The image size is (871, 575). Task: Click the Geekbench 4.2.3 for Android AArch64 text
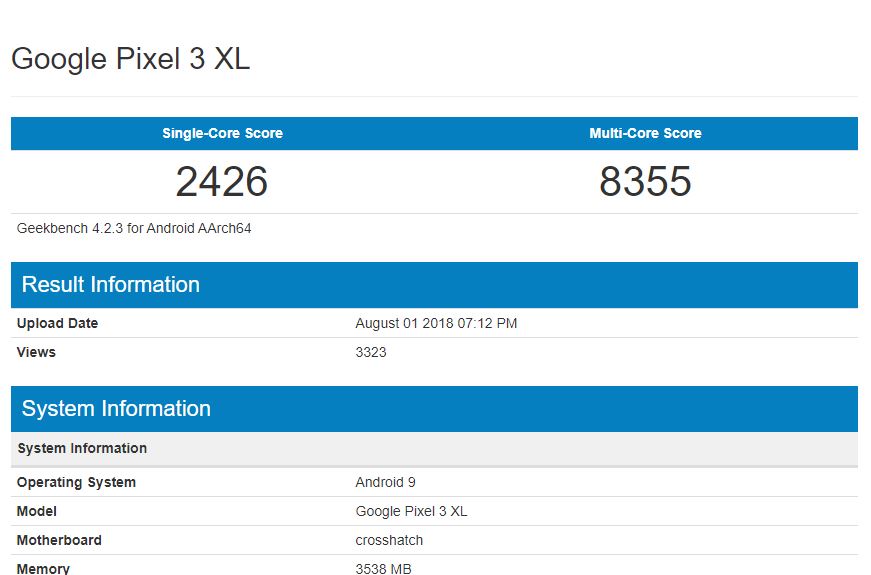[134, 228]
